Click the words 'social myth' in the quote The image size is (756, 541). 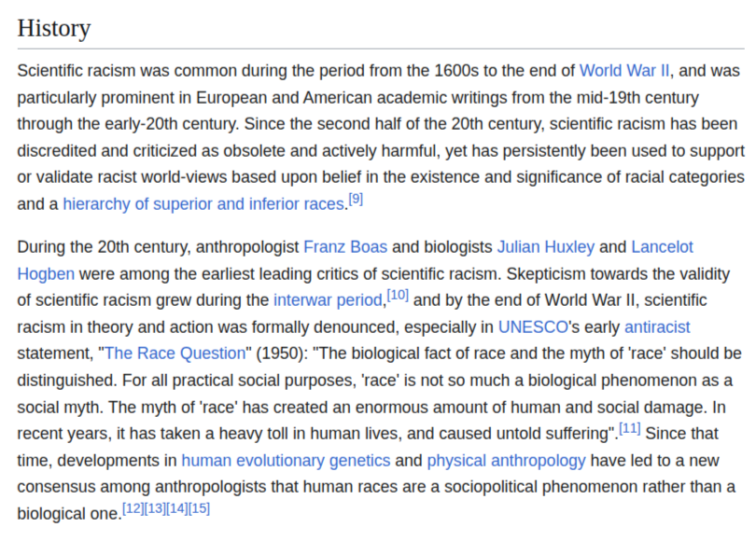coord(60,408)
